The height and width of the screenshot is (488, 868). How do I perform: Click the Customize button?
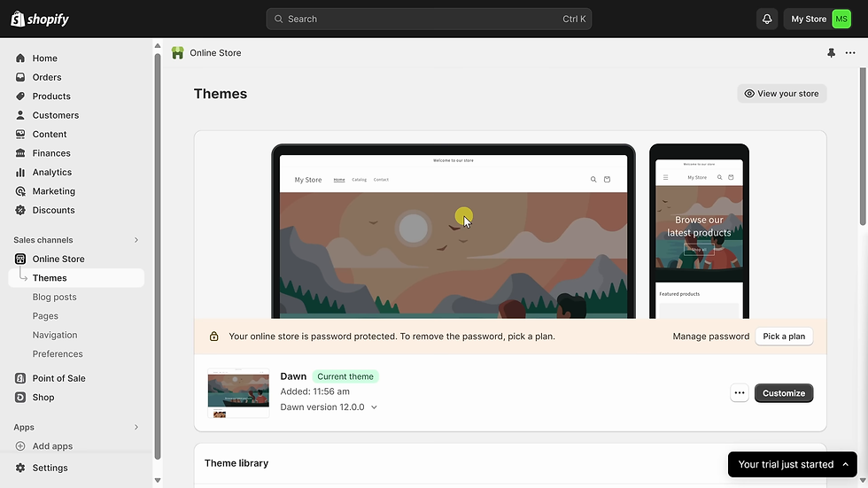pyautogui.click(x=783, y=393)
